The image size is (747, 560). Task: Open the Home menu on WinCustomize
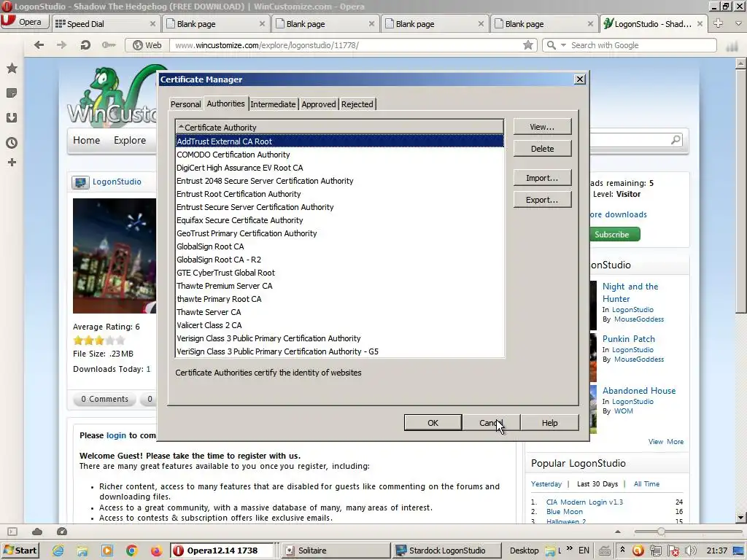[86, 141]
